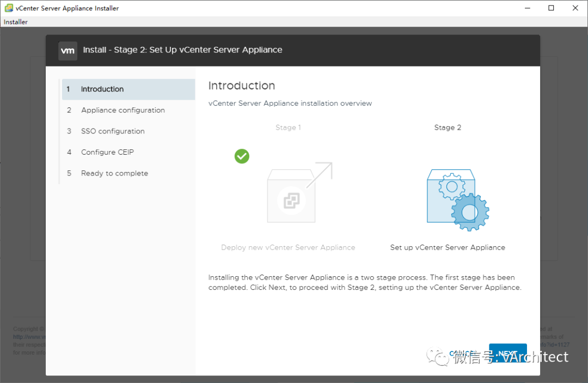The height and width of the screenshot is (383, 588).
Task: Click 'Deploy new vCenter Server Appliance' text
Action: pos(288,247)
